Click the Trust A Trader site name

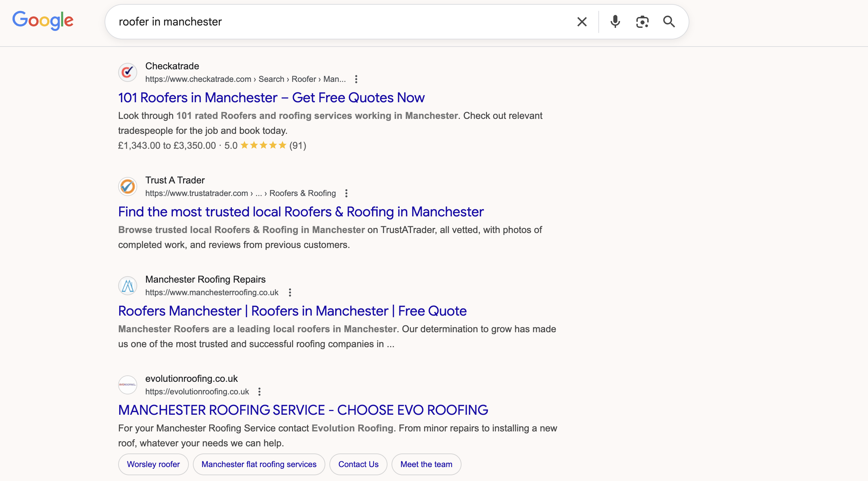(175, 180)
